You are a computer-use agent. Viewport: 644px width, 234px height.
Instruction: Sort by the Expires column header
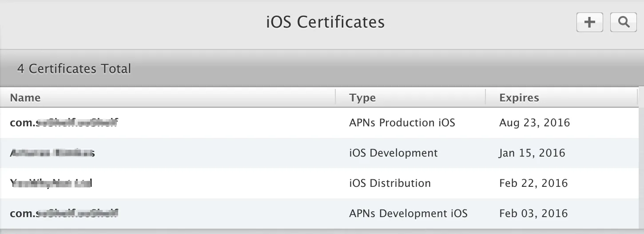point(519,98)
